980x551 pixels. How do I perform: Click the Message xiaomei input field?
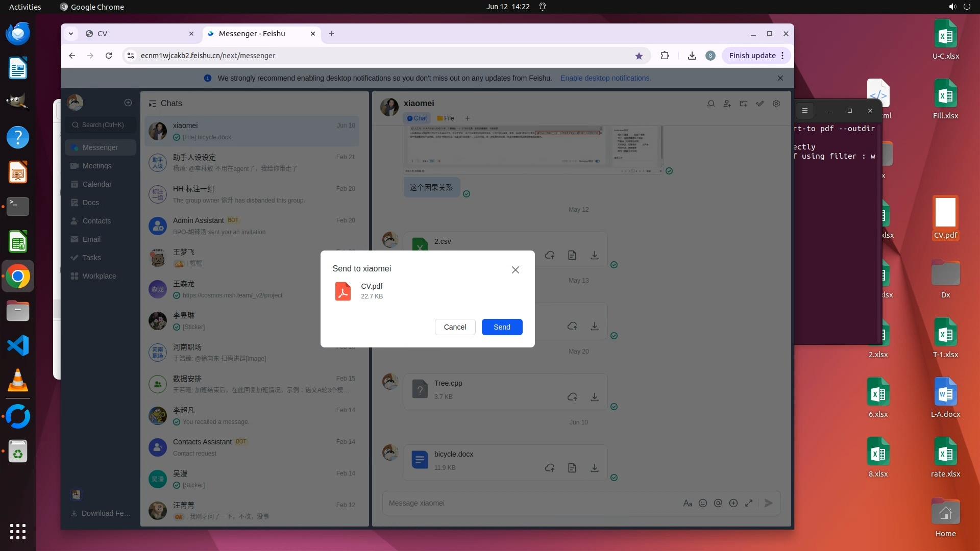(531, 503)
